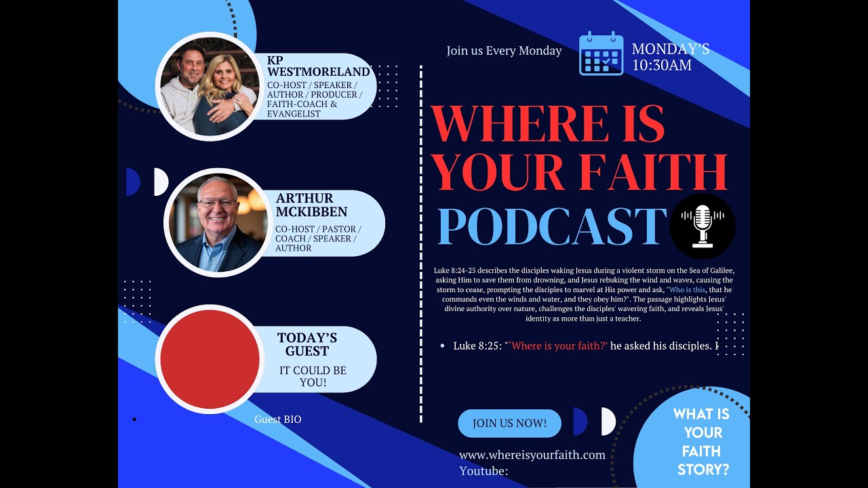Click the "IT COULD BE YOU!" text

click(x=313, y=376)
